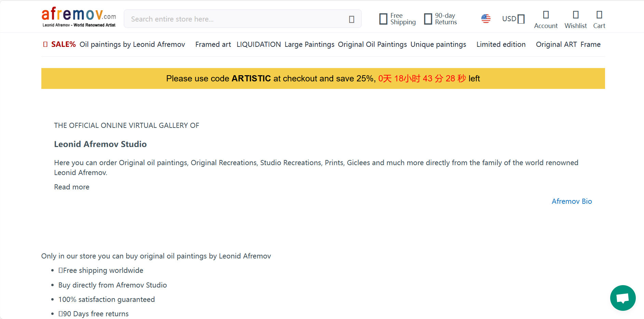
Task: Open the live chat bubble
Action: click(622, 298)
